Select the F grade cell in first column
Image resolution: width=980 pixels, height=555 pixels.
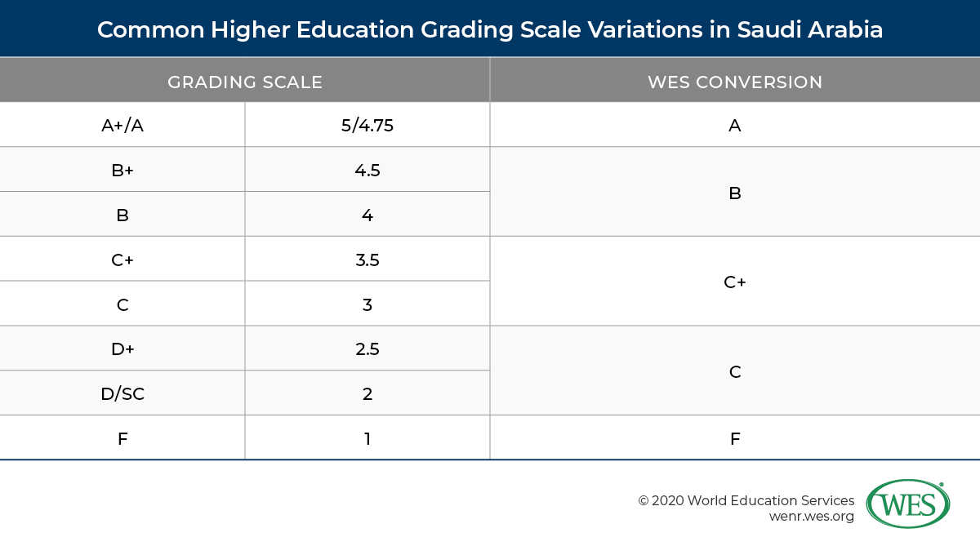click(122, 438)
